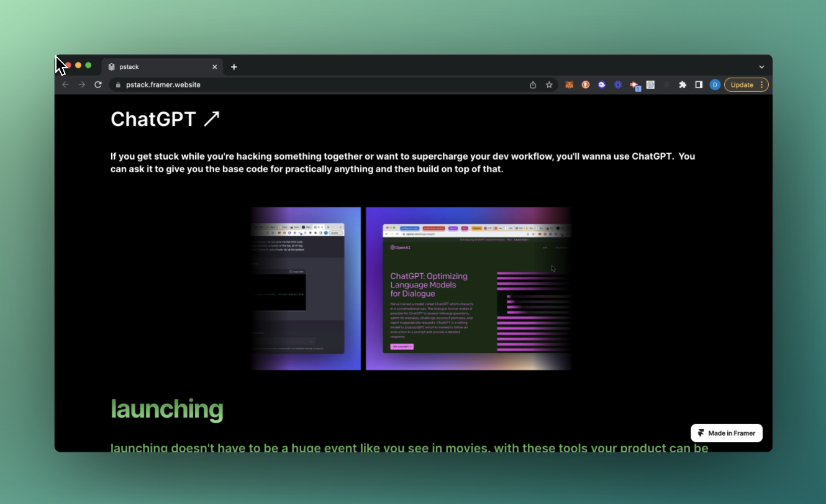The width and height of the screenshot is (826, 504).
Task: Close the pstack tab
Action: tap(215, 67)
